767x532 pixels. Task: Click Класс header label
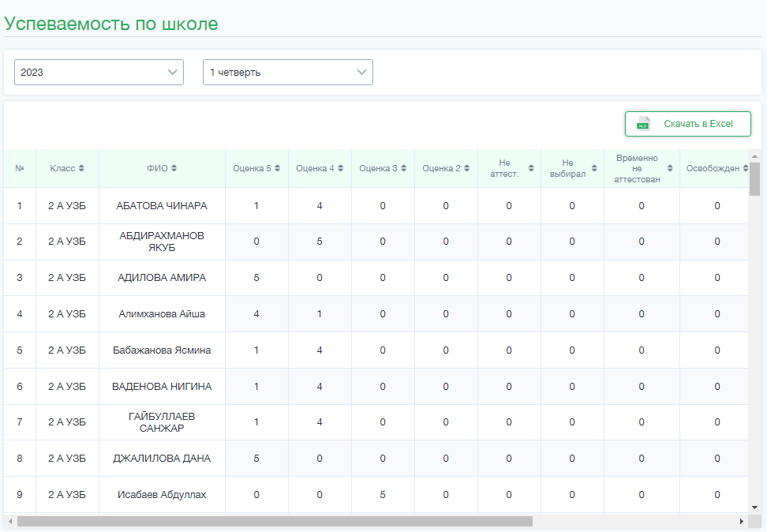[x=62, y=168]
